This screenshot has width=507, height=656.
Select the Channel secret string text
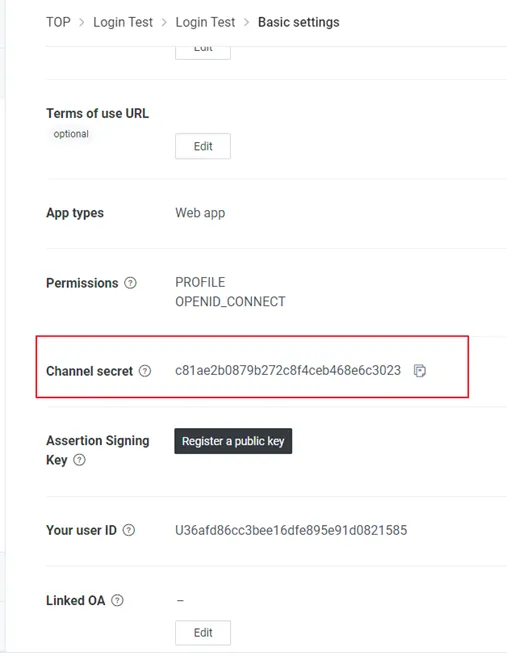(288, 371)
